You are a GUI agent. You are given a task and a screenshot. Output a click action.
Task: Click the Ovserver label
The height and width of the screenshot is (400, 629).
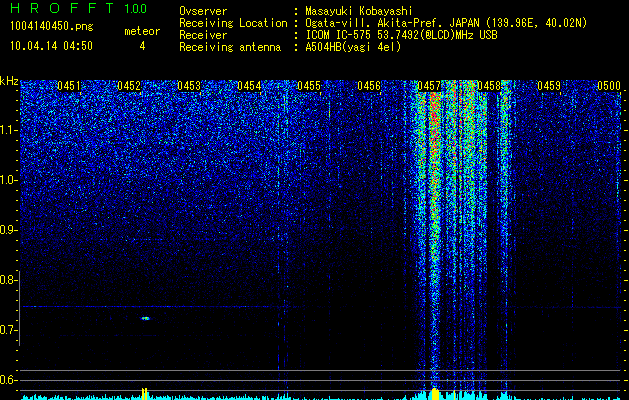[203, 11]
